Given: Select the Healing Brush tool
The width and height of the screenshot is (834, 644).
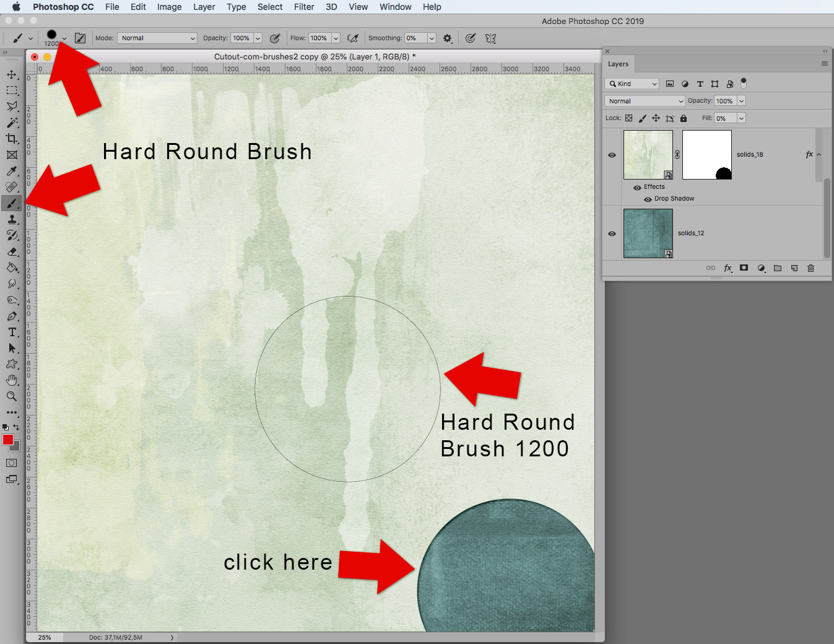Looking at the screenshot, I should [x=12, y=187].
